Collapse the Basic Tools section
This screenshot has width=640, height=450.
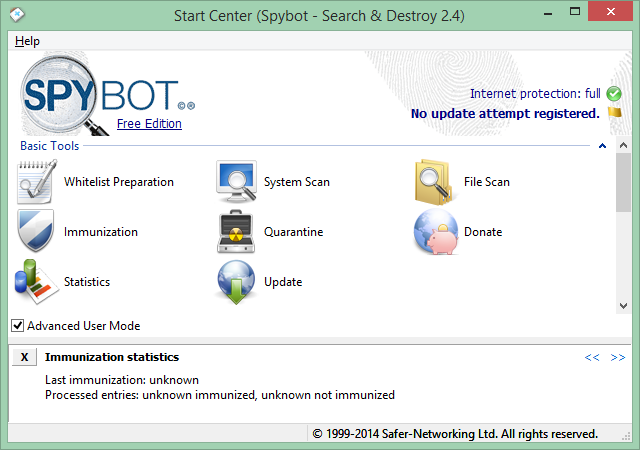[602, 146]
